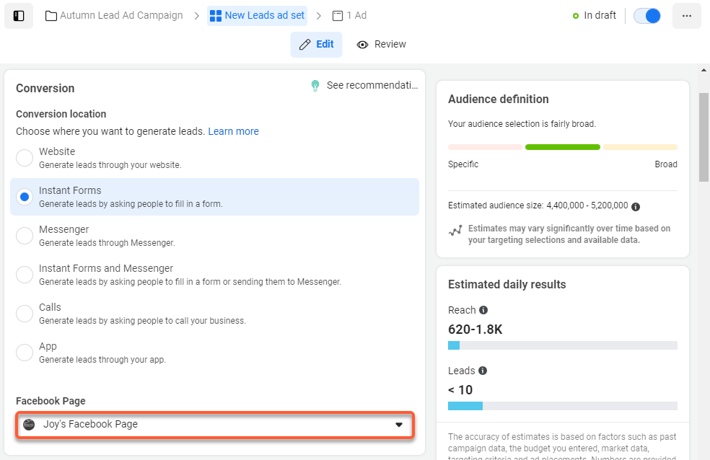The height and width of the screenshot is (460, 710).
Task: Open New Leads ad set breadcrumb
Action: tap(258, 16)
